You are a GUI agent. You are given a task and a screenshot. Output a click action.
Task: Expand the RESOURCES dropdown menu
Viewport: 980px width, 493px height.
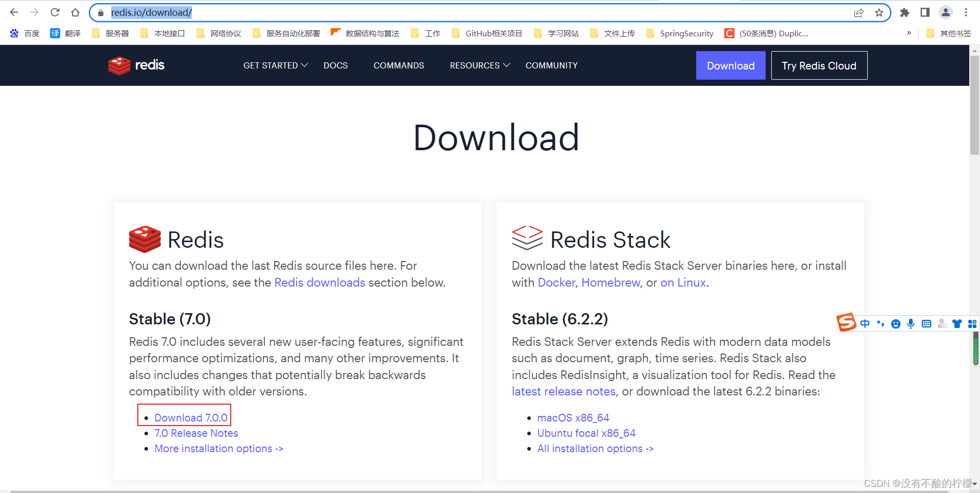tap(480, 65)
